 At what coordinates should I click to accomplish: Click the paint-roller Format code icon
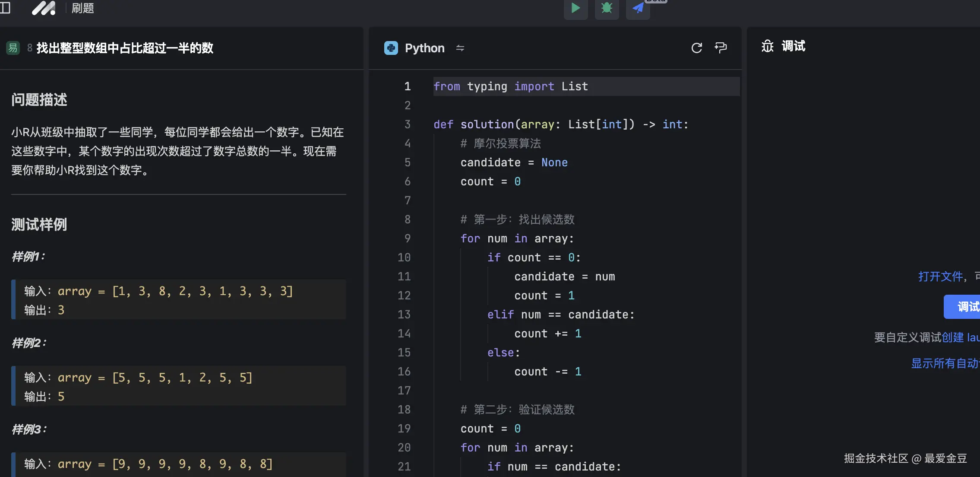point(721,48)
